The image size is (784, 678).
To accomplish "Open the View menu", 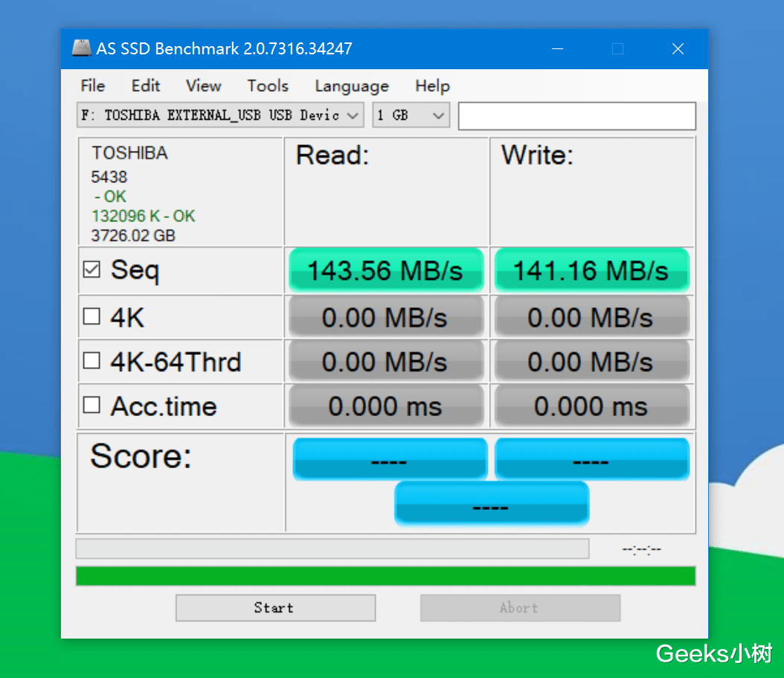I will click(x=204, y=86).
